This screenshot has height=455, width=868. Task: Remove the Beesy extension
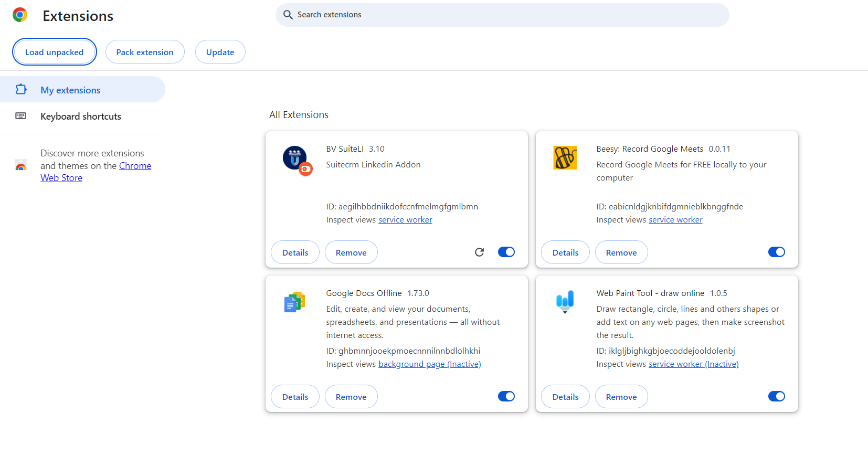621,252
